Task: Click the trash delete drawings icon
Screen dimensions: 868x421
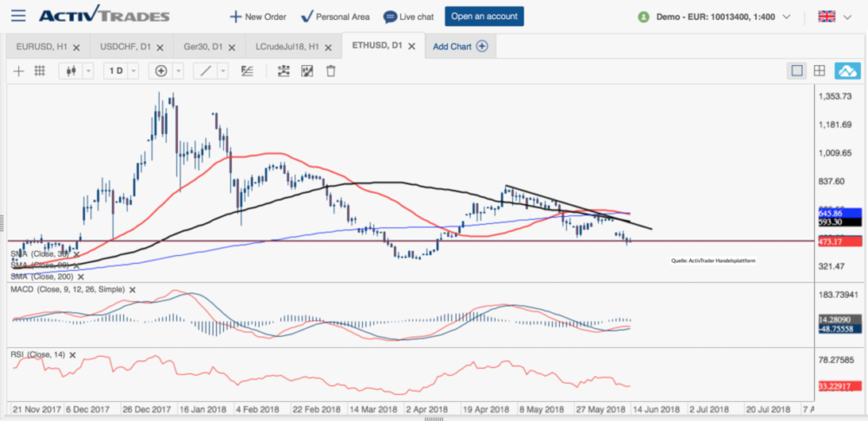Action: point(331,71)
